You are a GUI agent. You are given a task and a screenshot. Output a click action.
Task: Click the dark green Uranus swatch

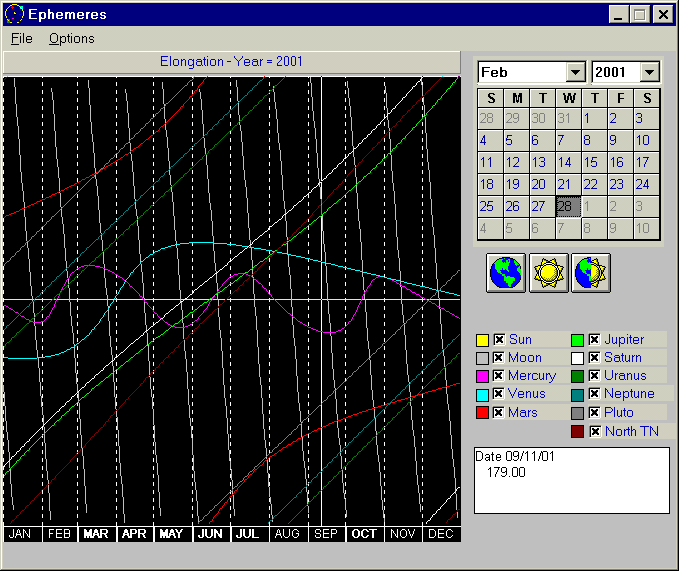577,376
